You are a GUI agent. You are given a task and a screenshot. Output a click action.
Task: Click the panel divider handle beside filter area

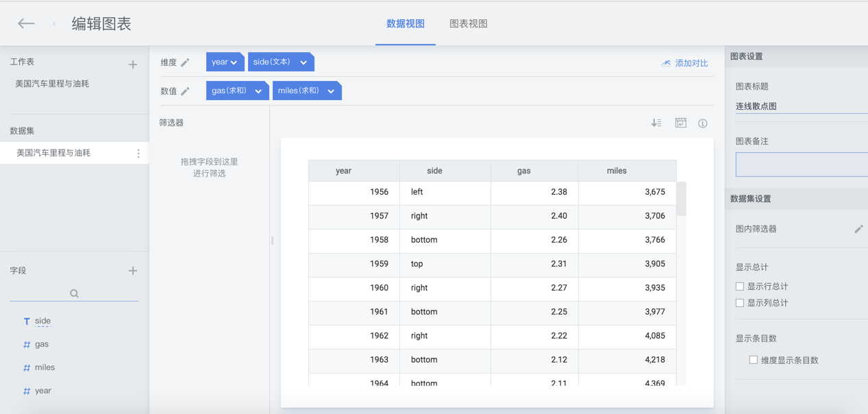click(272, 241)
